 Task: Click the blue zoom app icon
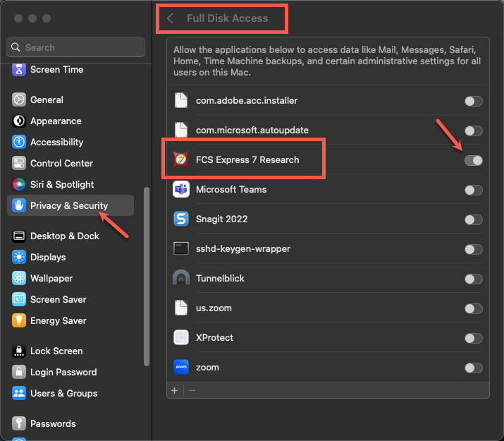point(181,368)
